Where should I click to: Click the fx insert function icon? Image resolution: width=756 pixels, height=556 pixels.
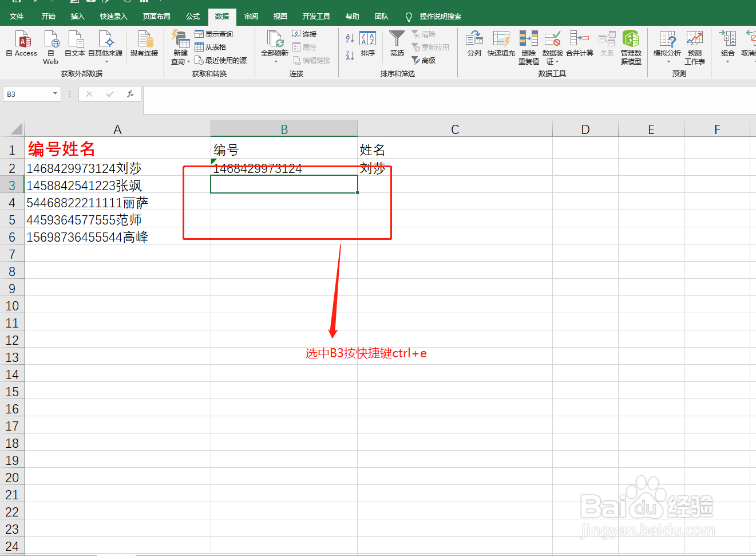pyautogui.click(x=130, y=94)
